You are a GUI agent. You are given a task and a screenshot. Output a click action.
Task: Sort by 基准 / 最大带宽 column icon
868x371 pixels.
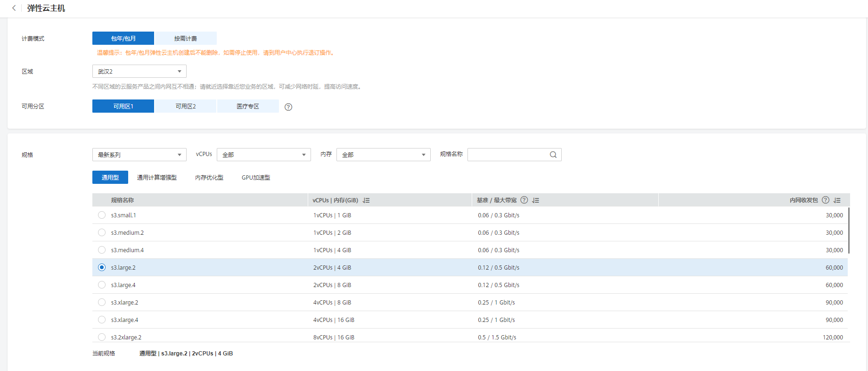click(x=535, y=200)
